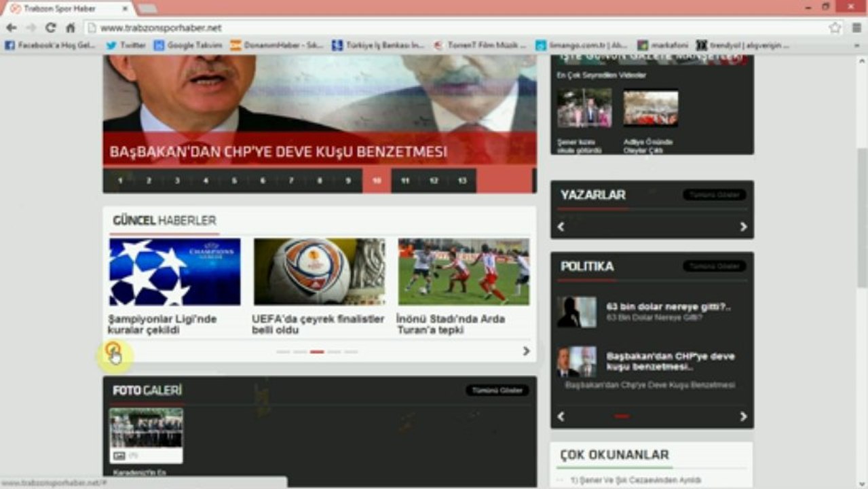868x489 pixels.
Task: Open Şener kızını okula götürdü video thumbnail
Action: pos(584,108)
